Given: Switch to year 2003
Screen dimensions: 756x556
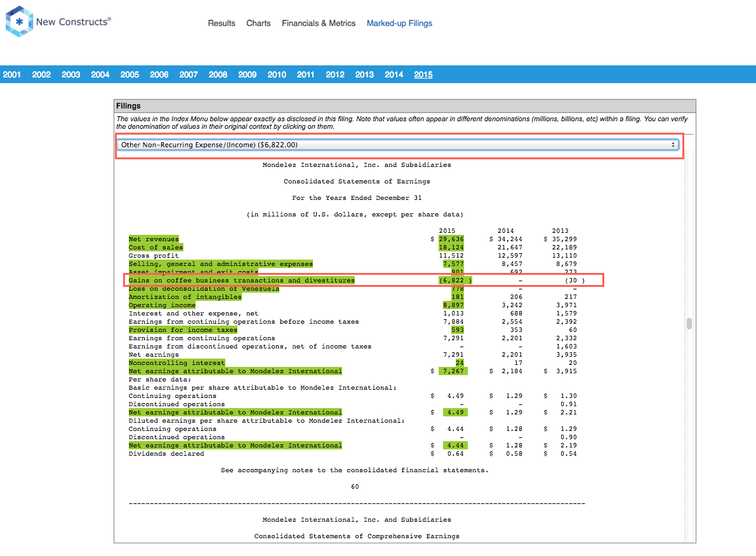Looking at the screenshot, I should [x=71, y=75].
